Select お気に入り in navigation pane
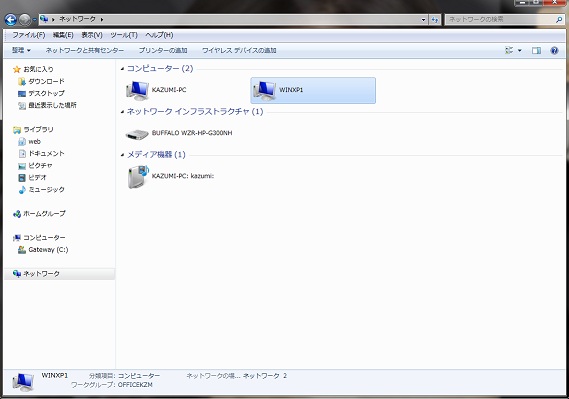The image size is (569, 399). coord(38,69)
